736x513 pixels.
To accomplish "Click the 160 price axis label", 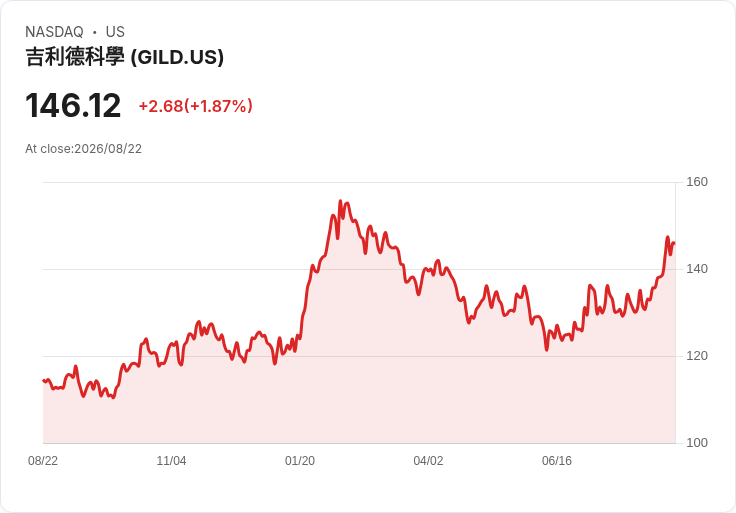I will coord(697,182).
